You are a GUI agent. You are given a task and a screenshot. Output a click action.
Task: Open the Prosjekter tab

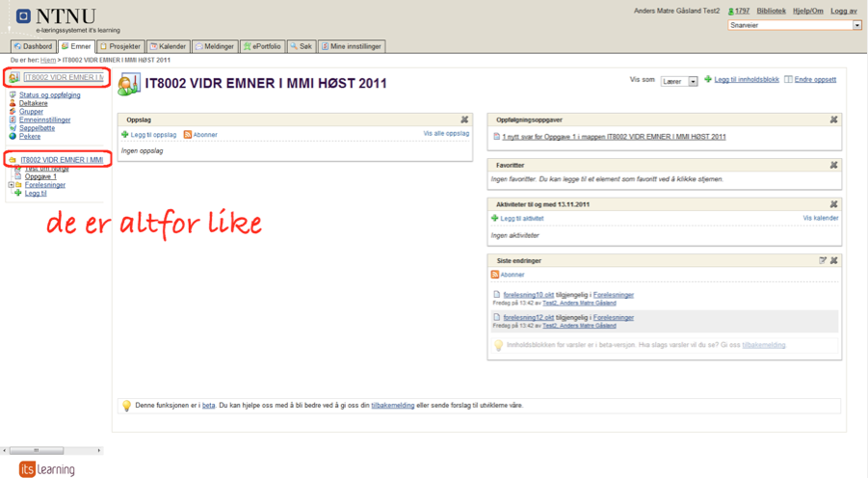[x=120, y=46]
